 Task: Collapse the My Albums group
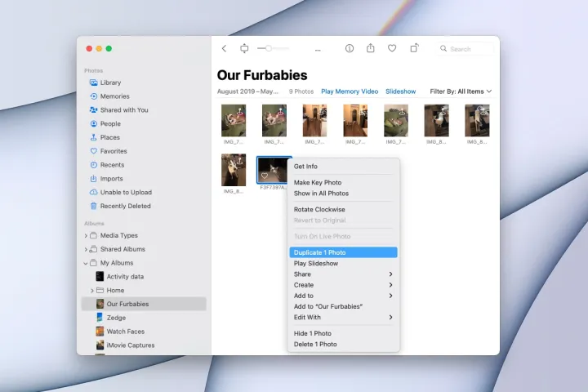(x=86, y=263)
